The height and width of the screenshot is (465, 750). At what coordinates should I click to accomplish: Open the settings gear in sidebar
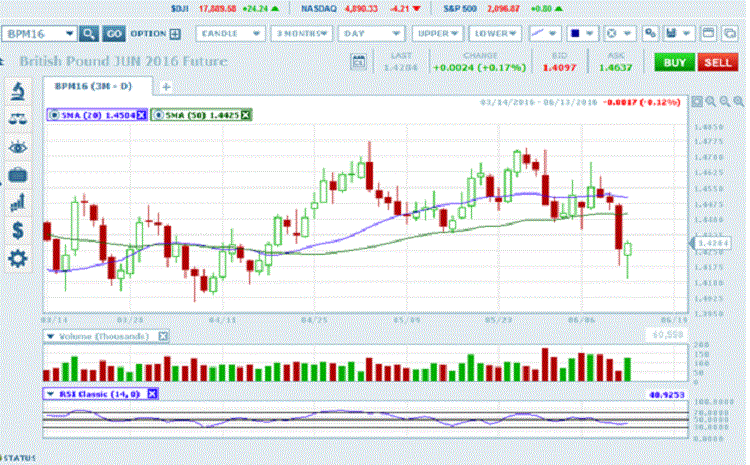(18, 258)
